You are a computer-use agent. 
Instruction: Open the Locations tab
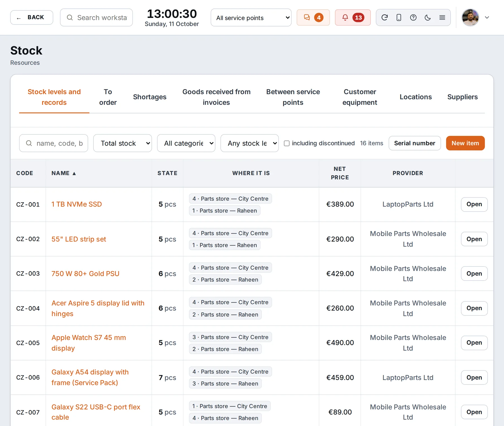click(416, 97)
